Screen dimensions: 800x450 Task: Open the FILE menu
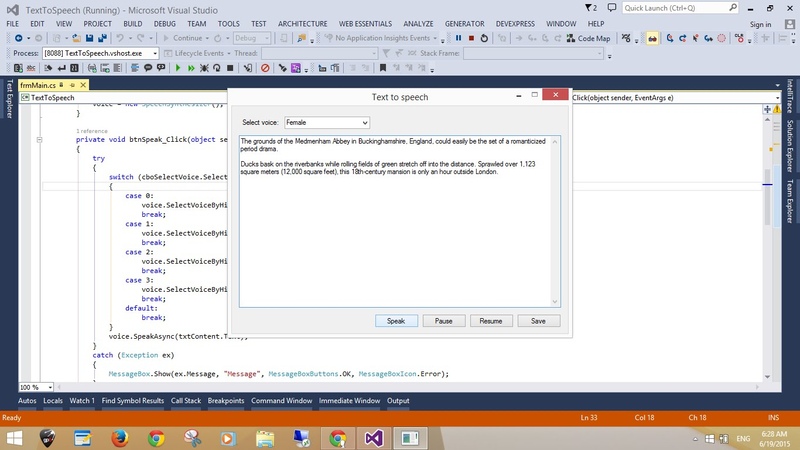click(x=12, y=23)
